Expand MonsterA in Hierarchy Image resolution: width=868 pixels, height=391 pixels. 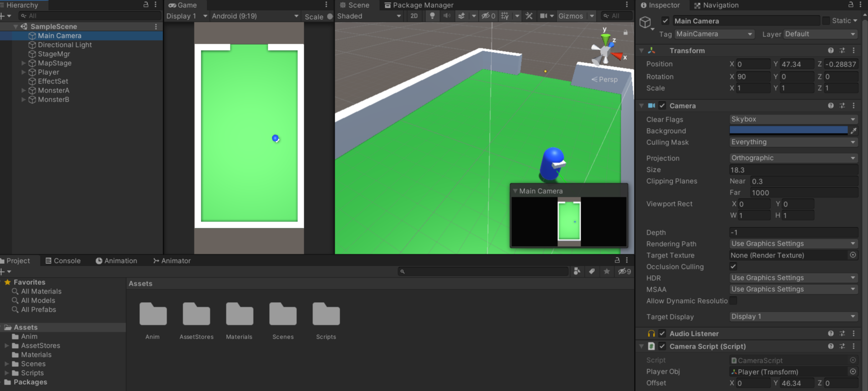[23, 90]
